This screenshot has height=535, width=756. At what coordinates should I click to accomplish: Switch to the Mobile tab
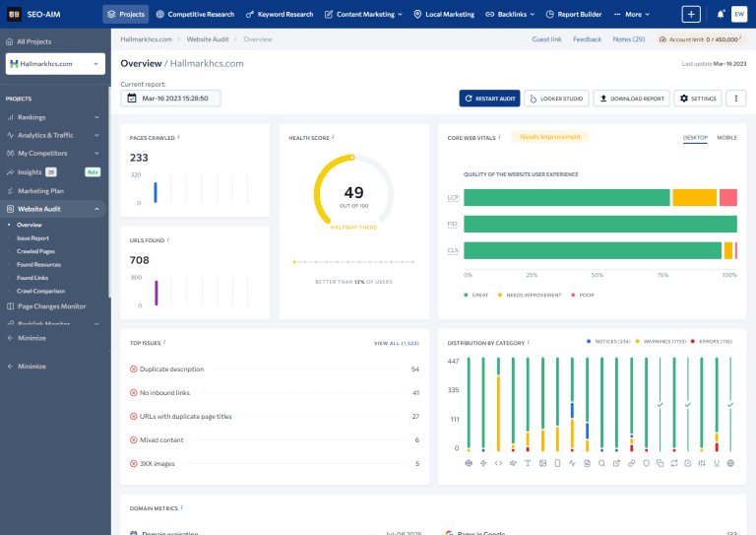click(x=726, y=138)
